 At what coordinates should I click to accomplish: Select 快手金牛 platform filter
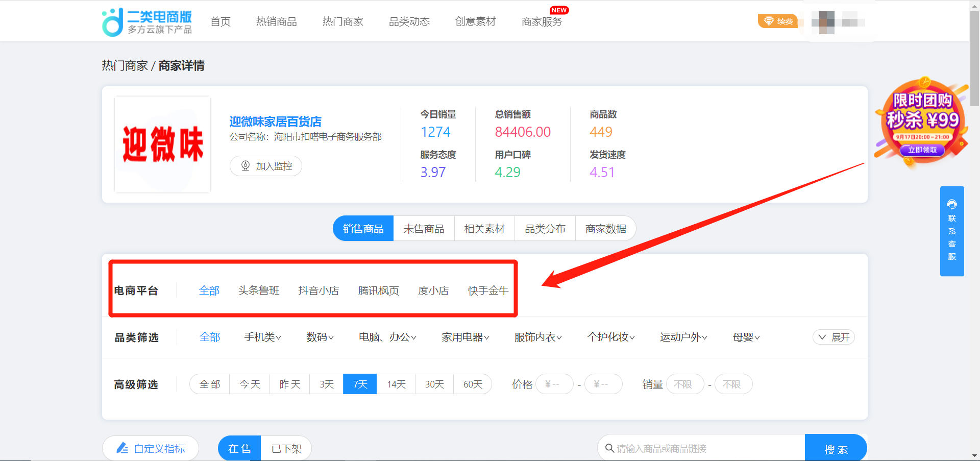point(488,290)
